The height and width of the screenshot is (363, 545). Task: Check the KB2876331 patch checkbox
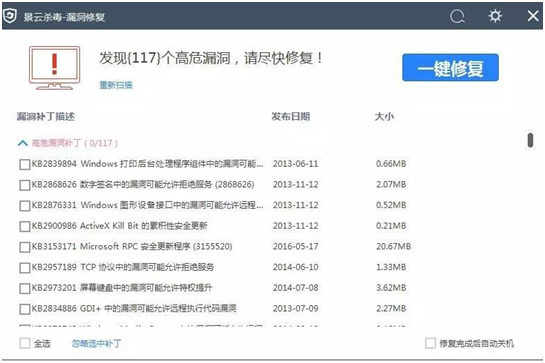(x=25, y=205)
